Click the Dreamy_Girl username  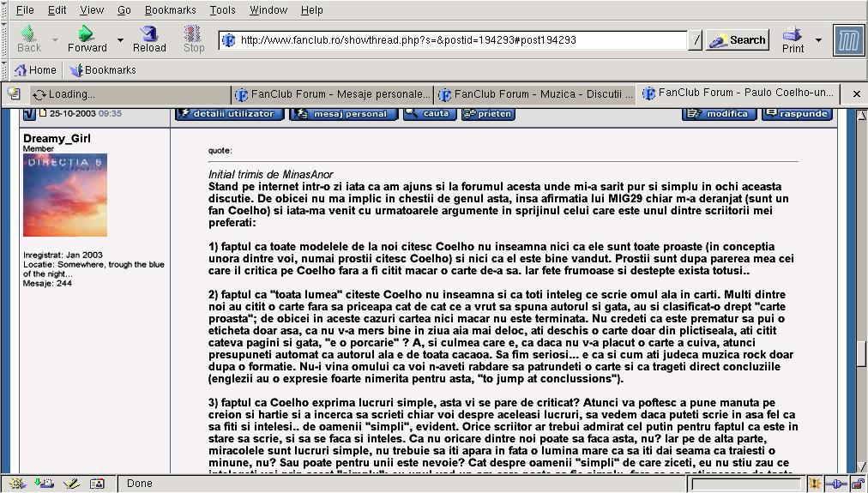click(57, 139)
